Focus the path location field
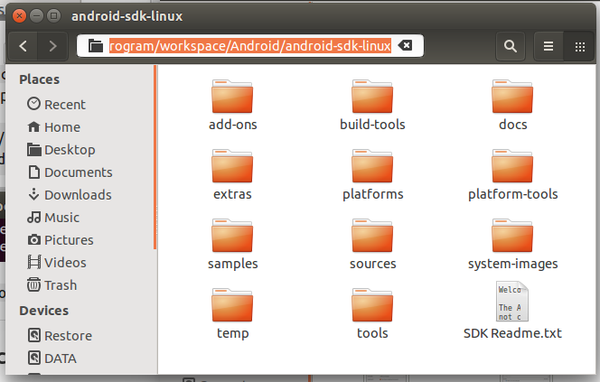Image resolution: width=600 pixels, height=382 pixels. point(250,46)
